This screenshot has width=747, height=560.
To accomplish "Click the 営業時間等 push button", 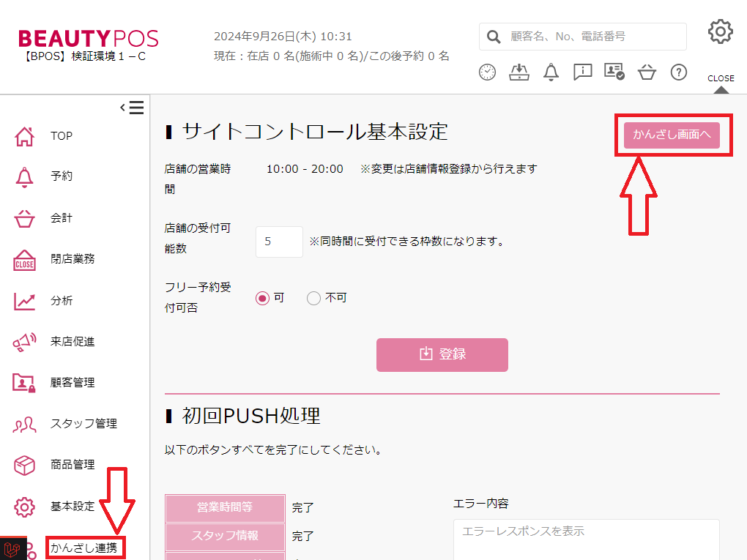I will pos(225,507).
